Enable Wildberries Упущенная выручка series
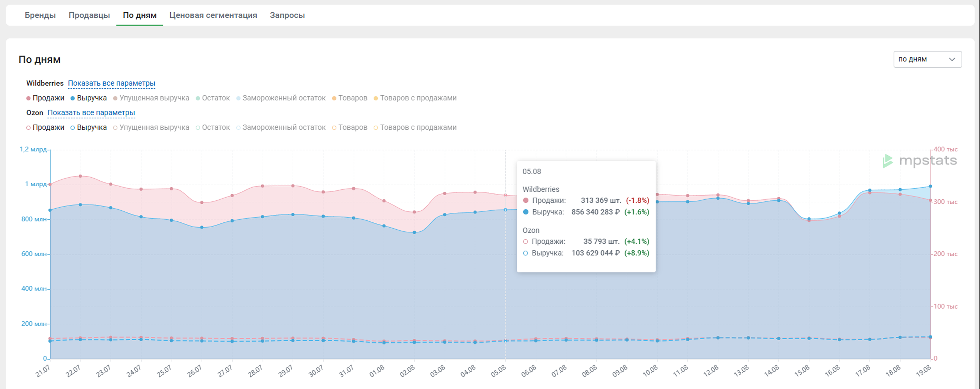The width and height of the screenshot is (980, 389). [x=151, y=98]
